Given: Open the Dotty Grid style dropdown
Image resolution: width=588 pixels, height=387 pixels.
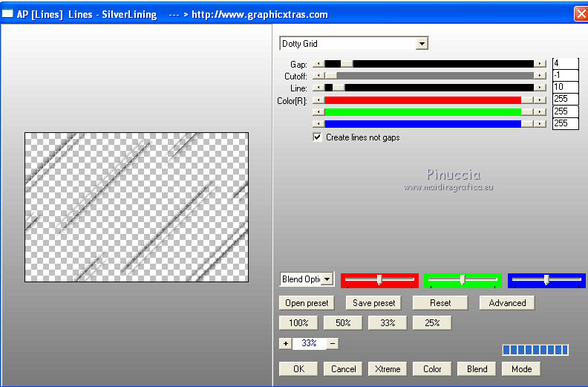Looking at the screenshot, I should pyautogui.click(x=422, y=44).
